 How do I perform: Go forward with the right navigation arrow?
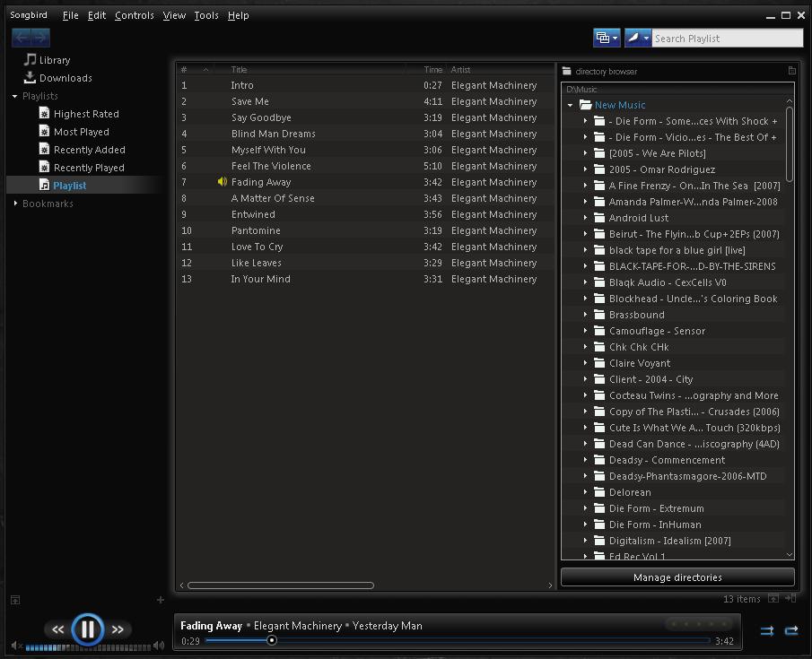pos(40,38)
